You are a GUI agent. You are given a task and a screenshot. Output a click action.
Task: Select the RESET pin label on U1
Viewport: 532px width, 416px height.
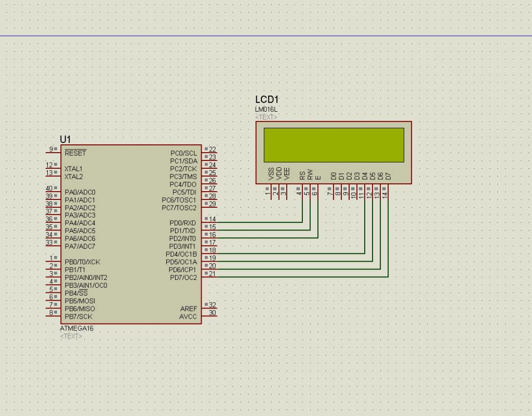click(75, 153)
